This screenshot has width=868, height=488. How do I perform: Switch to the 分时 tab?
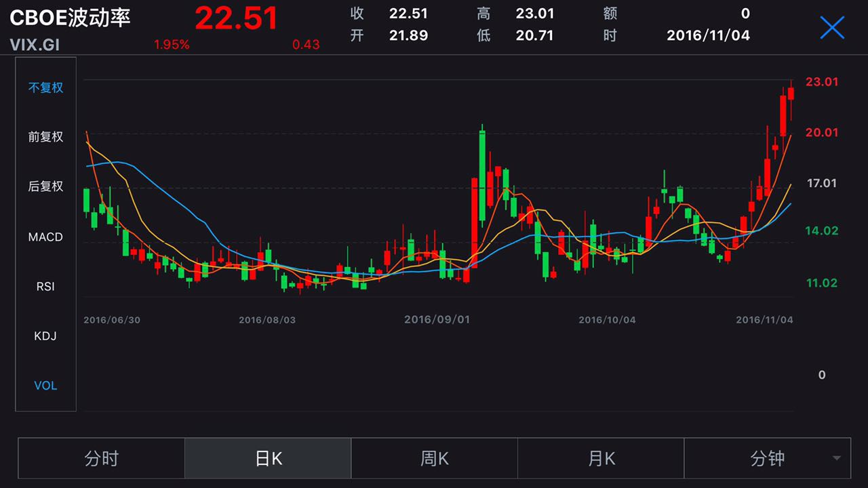click(102, 459)
